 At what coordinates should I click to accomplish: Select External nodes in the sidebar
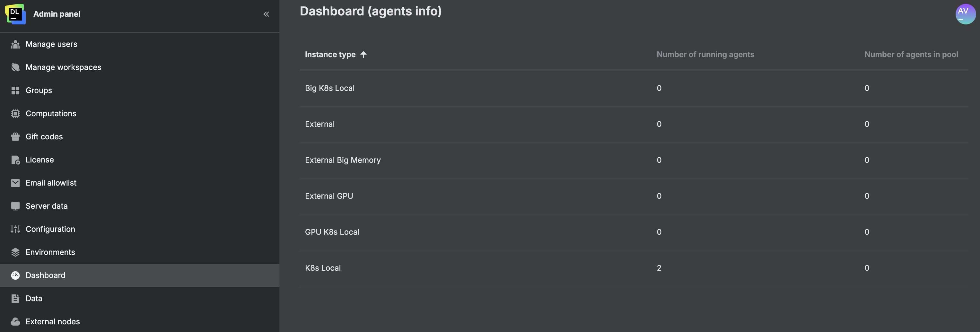[x=53, y=322]
